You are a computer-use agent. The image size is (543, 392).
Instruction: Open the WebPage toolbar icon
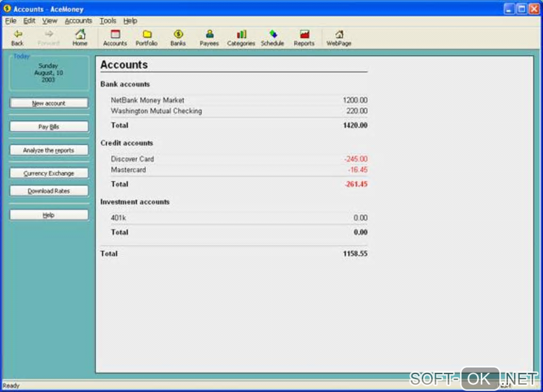click(339, 38)
